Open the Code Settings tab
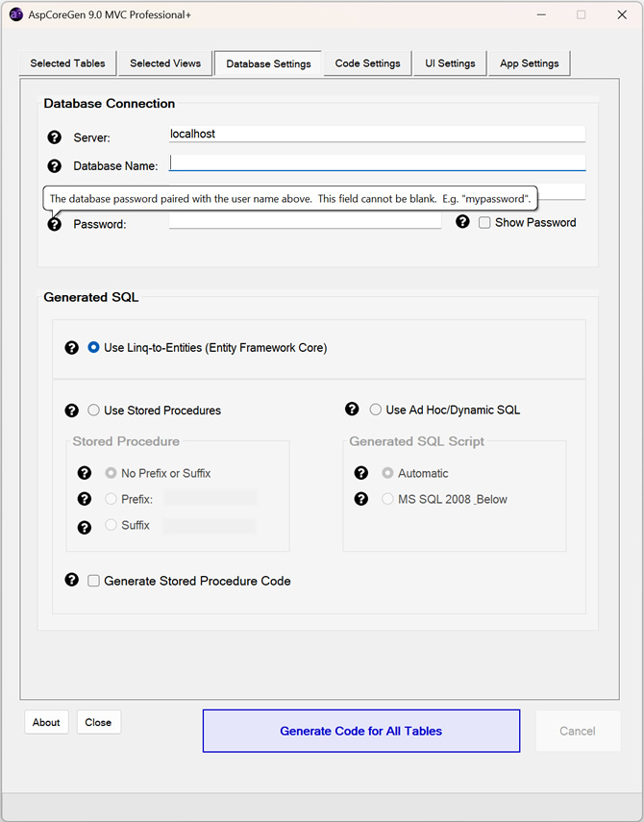 coord(367,63)
